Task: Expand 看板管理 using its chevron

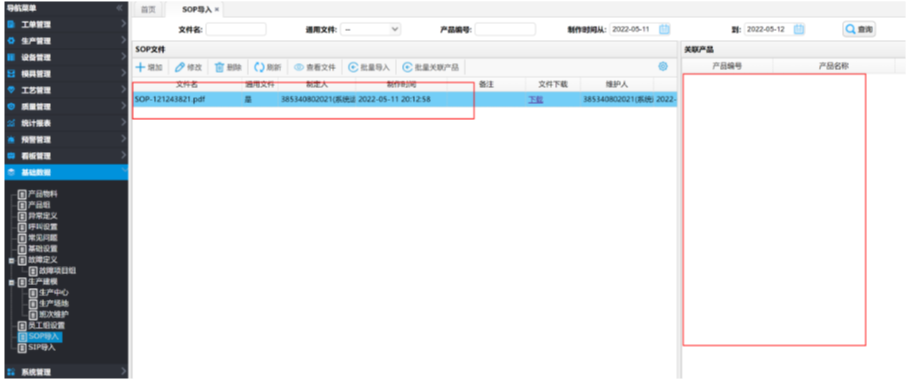Action: tap(123, 155)
